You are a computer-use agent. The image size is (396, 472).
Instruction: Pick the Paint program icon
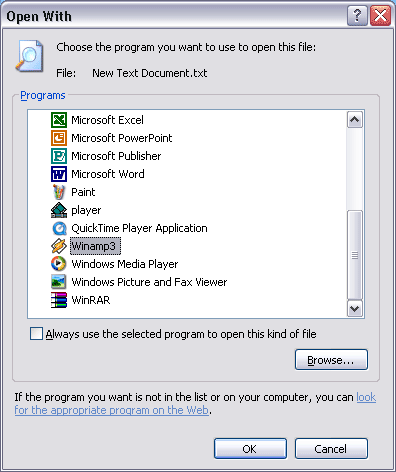coord(59,192)
